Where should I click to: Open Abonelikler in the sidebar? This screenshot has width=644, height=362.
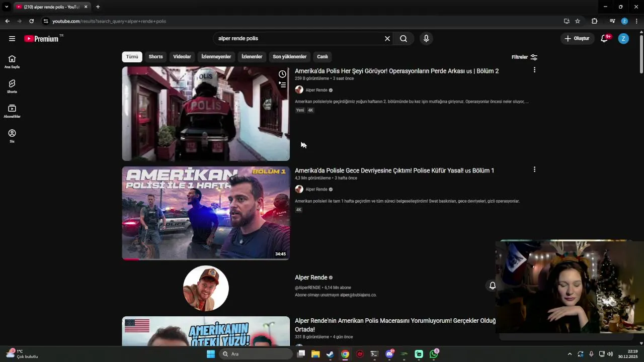tap(12, 111)
